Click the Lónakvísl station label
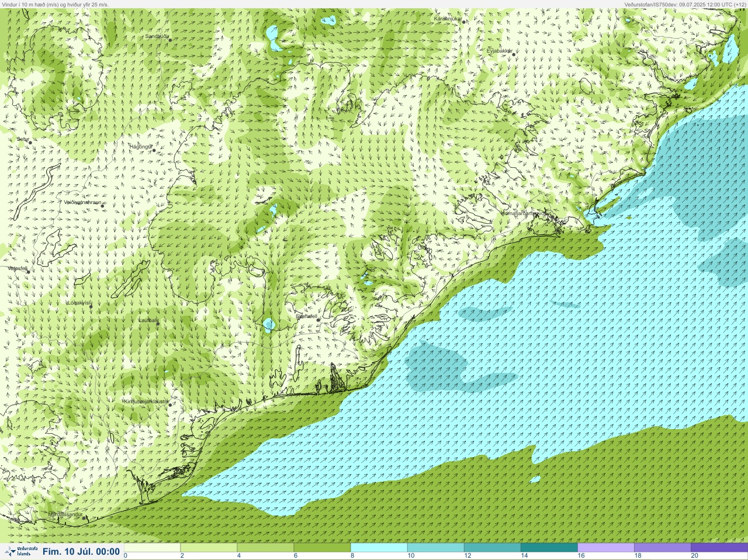 pyautogui.click(x=79, y=303)
